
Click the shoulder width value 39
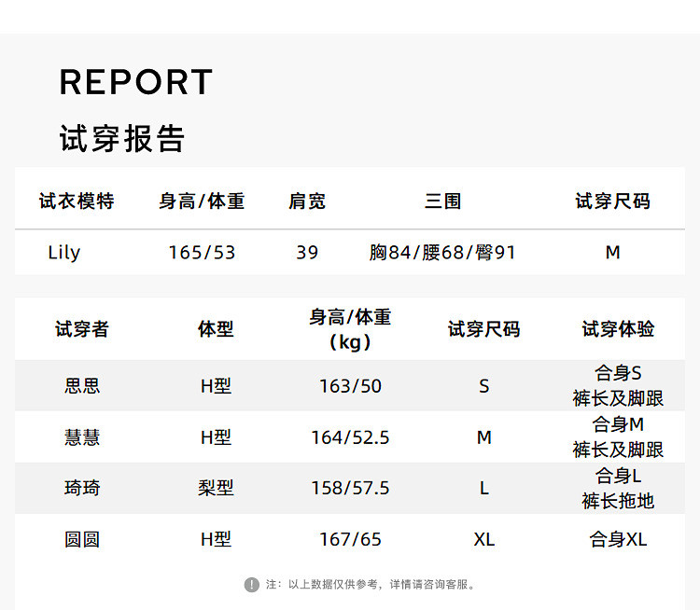click(307, 253)
